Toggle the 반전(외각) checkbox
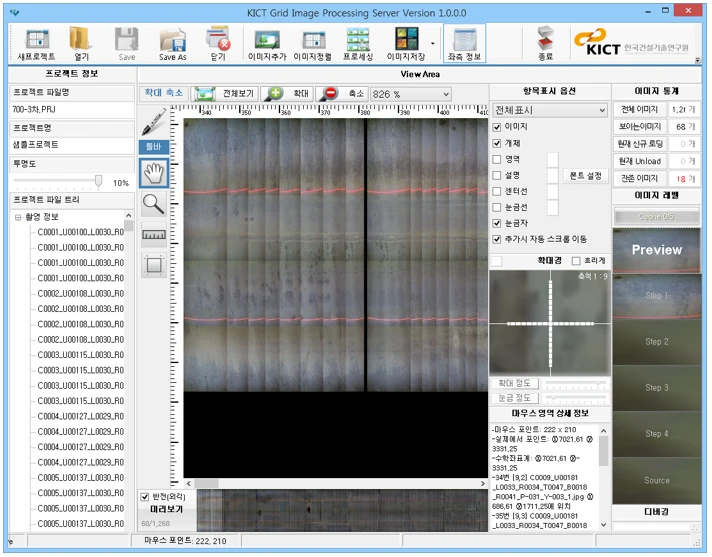The image size is (712, 557). click(x=145, y=497)
